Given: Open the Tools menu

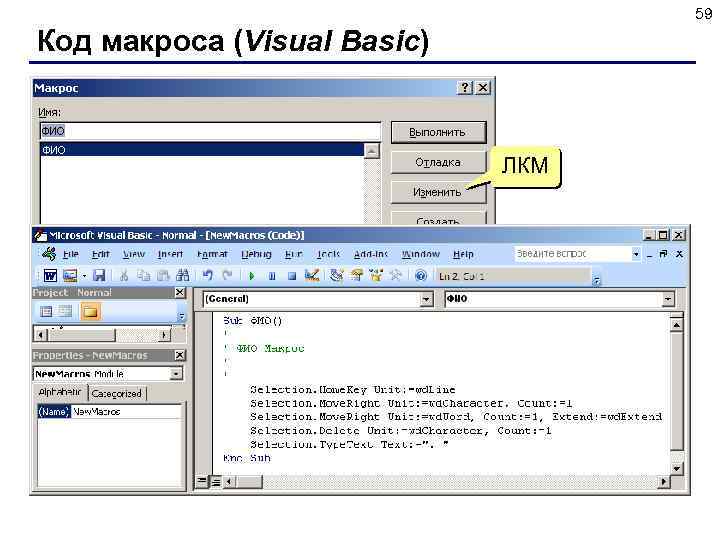Looking at the screenshot, I should [x=328, y=254].
